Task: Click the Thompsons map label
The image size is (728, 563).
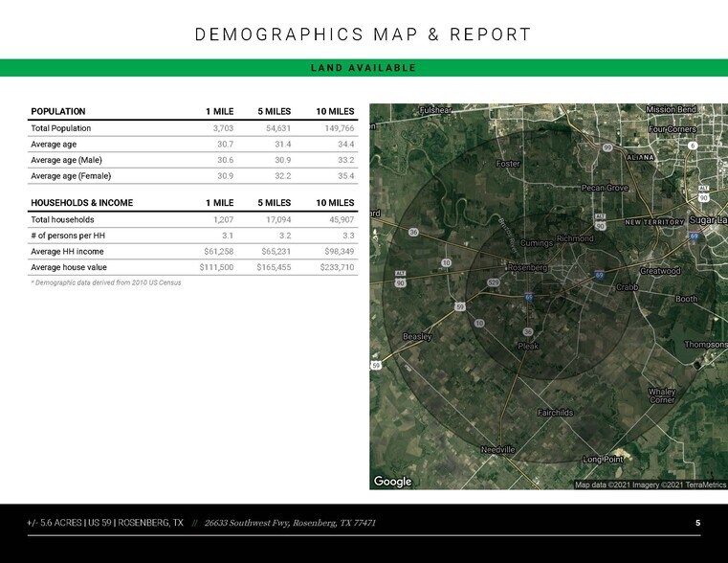Action: (706, 344)
